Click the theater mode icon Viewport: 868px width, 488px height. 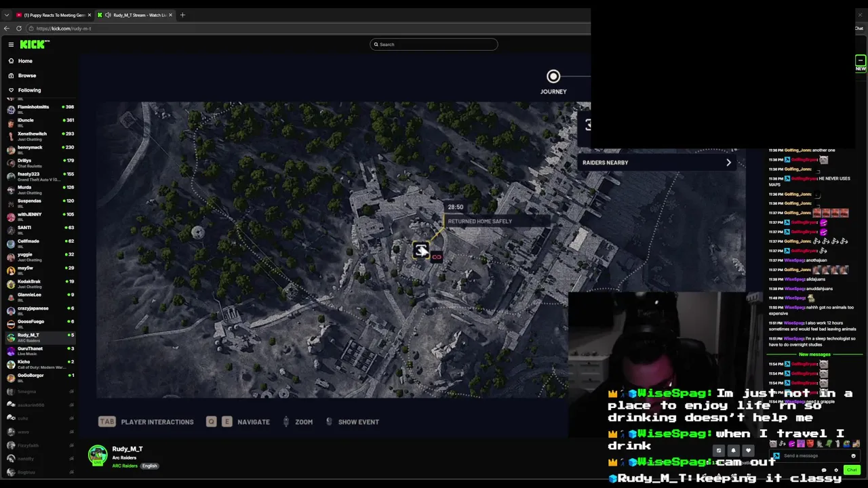click(719, 451)
